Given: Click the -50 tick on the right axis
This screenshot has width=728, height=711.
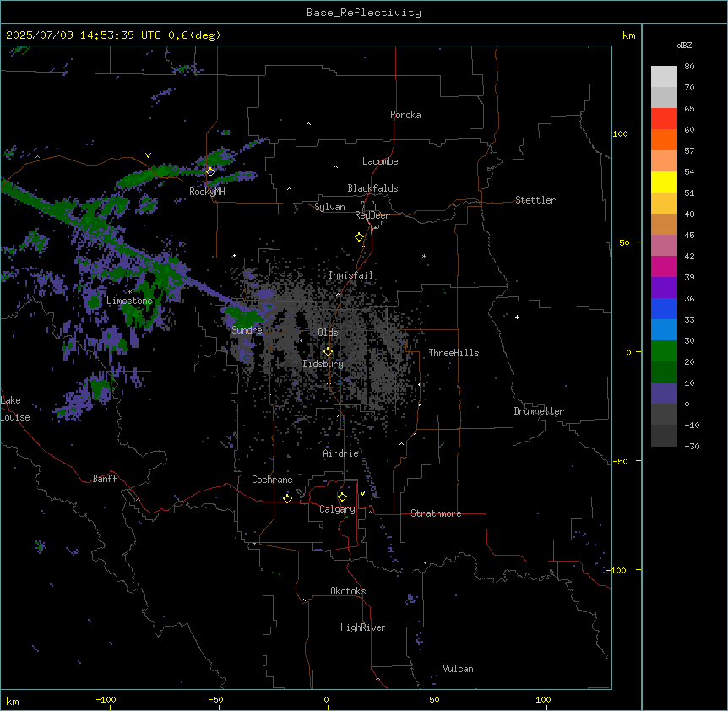Looking at the screenshot, I should pyautogui.click(x=620, y=461).
